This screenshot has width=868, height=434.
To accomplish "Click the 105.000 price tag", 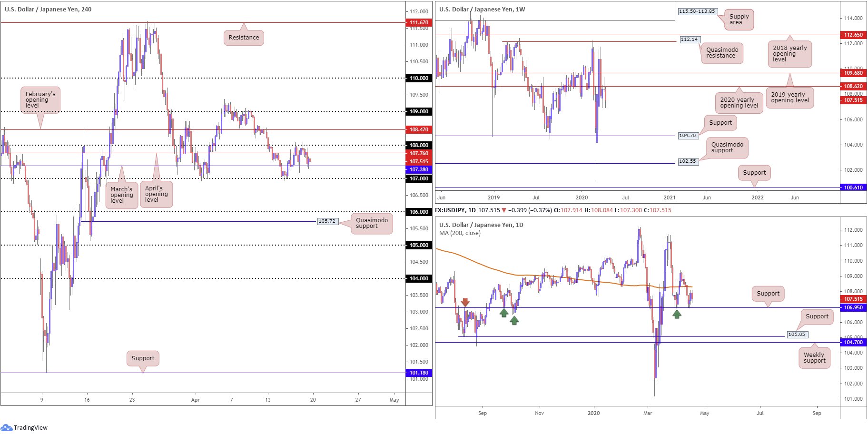I will click(x=419, y=245).
